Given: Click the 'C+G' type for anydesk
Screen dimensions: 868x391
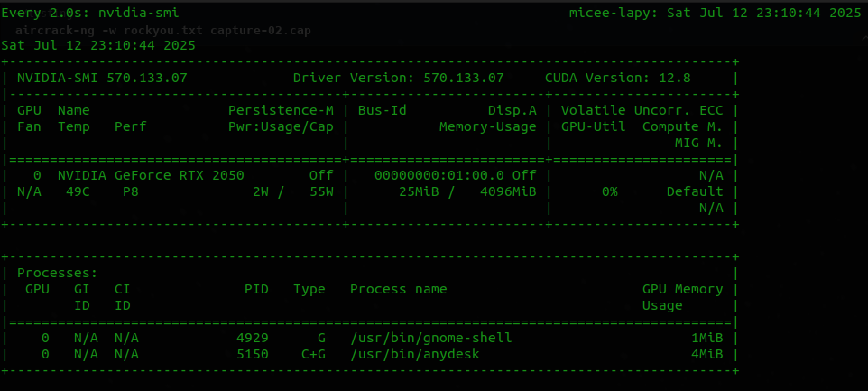Looking at the screenshot, I should [x=314, y=354].
